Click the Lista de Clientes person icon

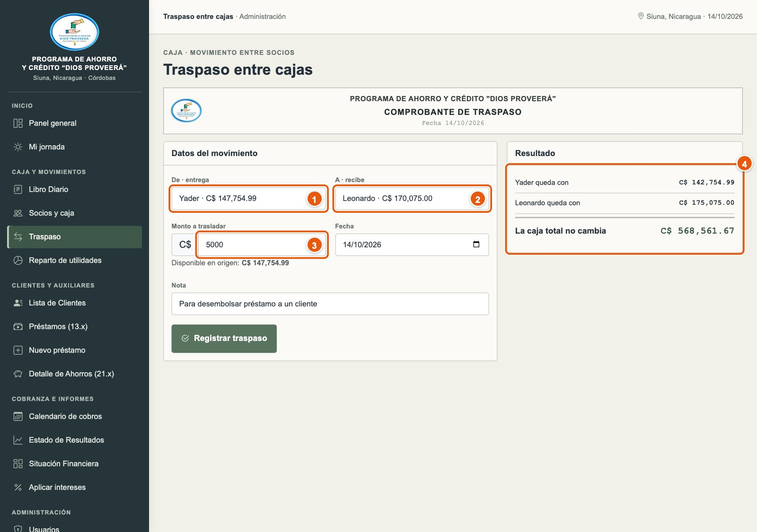pos(18,303)
